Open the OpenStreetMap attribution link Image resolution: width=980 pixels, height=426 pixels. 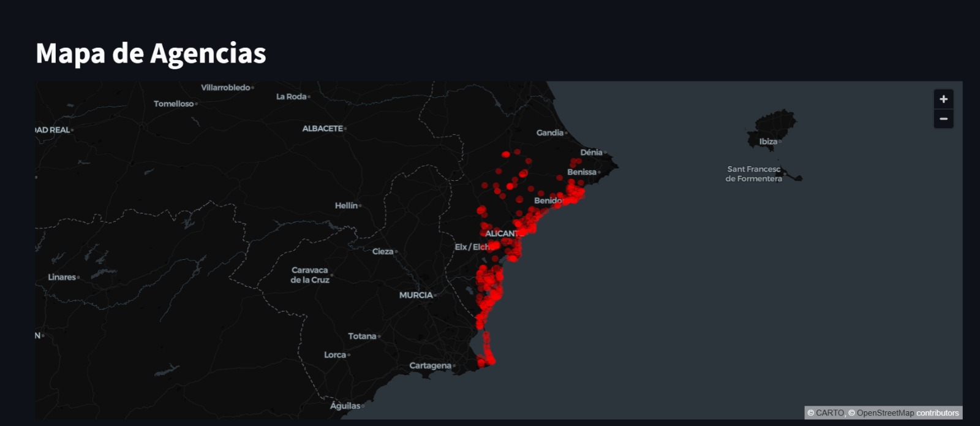coord(885,413)
